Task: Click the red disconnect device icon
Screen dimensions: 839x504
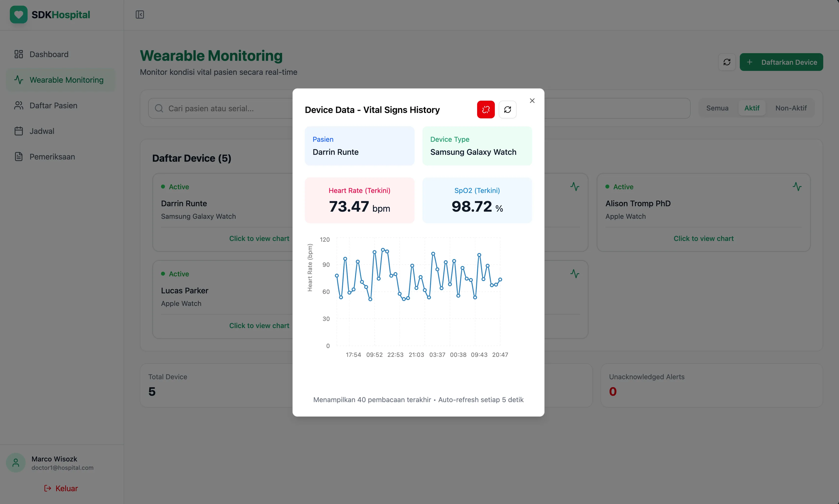Action: coord(485,110)
